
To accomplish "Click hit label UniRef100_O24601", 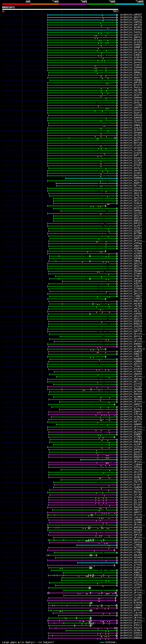I will point(131,65).
